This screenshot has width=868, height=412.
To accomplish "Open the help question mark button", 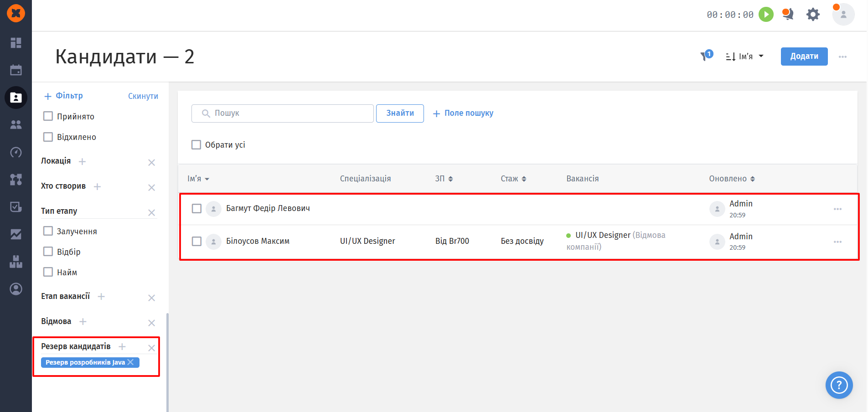I will (839, 386).
